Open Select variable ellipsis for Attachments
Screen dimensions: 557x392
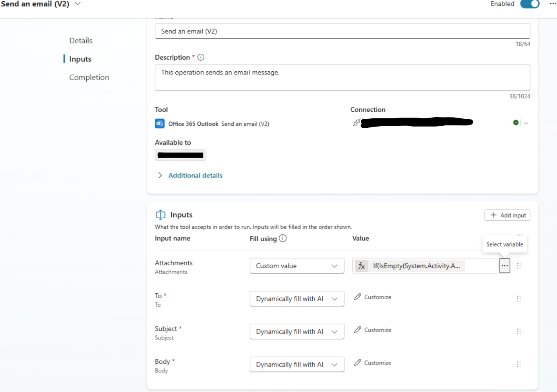(504, 266)
